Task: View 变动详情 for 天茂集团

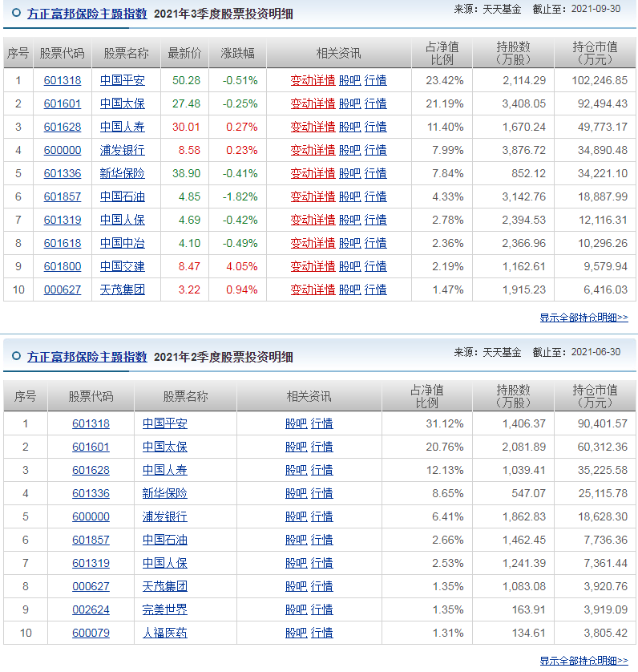Action: [x=313, y=289]
